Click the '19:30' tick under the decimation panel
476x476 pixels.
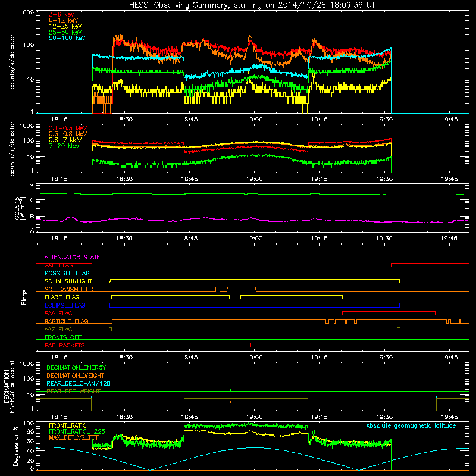coord(384,417)
